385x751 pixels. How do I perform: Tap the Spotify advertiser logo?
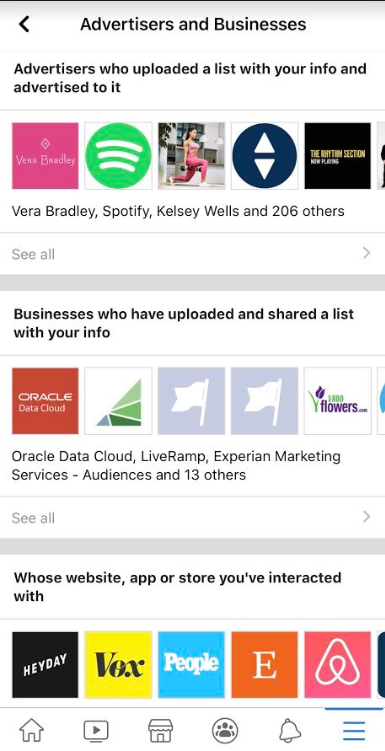coord(118,156)
